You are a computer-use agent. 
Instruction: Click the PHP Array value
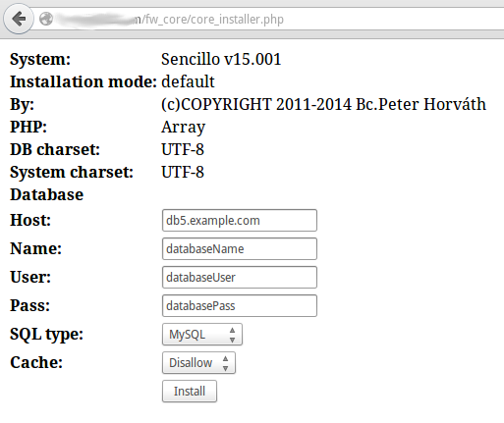pyautogui.click(x=183, y=128)
